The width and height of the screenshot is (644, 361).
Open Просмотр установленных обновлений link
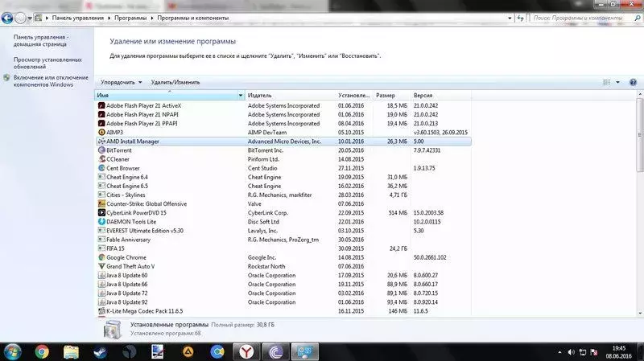click(x=47, y=64)
